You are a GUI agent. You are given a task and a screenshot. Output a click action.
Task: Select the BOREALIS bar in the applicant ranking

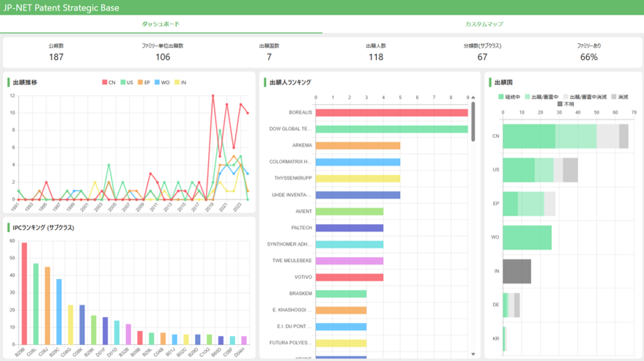click(x=391, y=113)
